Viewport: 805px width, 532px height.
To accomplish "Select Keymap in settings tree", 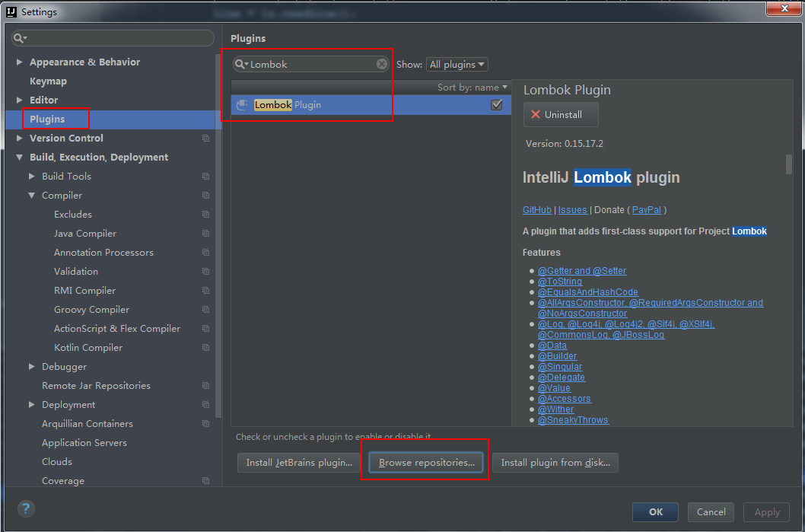I will (48, 81).
